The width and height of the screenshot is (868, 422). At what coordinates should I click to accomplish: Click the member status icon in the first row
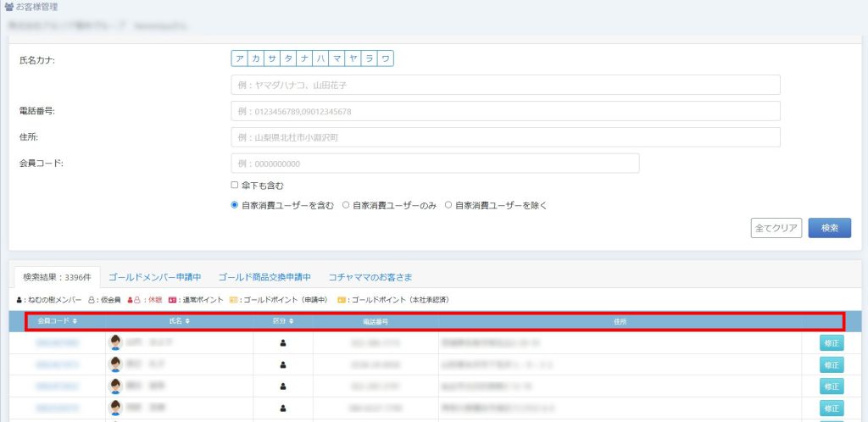tap(283, 343)
